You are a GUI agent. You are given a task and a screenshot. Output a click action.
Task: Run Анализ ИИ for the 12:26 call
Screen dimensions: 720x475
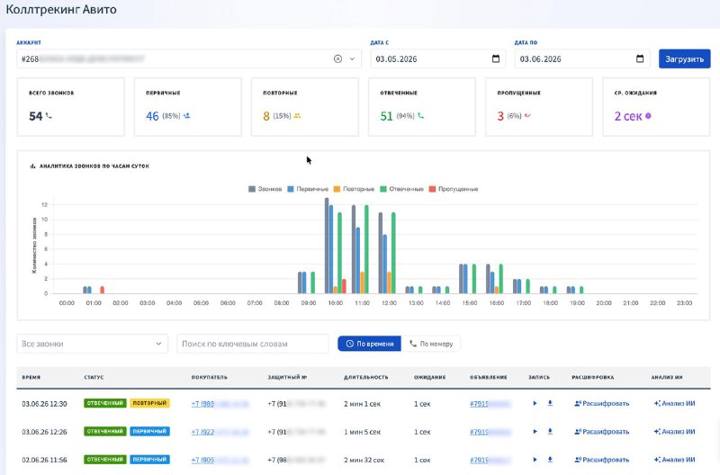tap(675, 431)
